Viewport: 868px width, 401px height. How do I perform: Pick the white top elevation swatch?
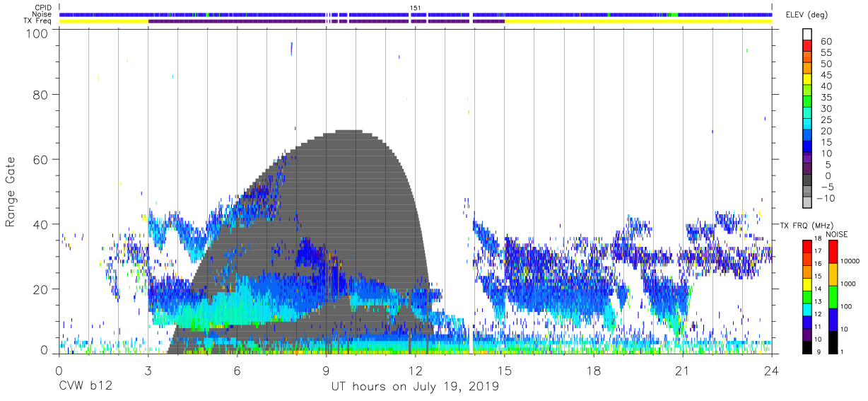pos(807,35)
